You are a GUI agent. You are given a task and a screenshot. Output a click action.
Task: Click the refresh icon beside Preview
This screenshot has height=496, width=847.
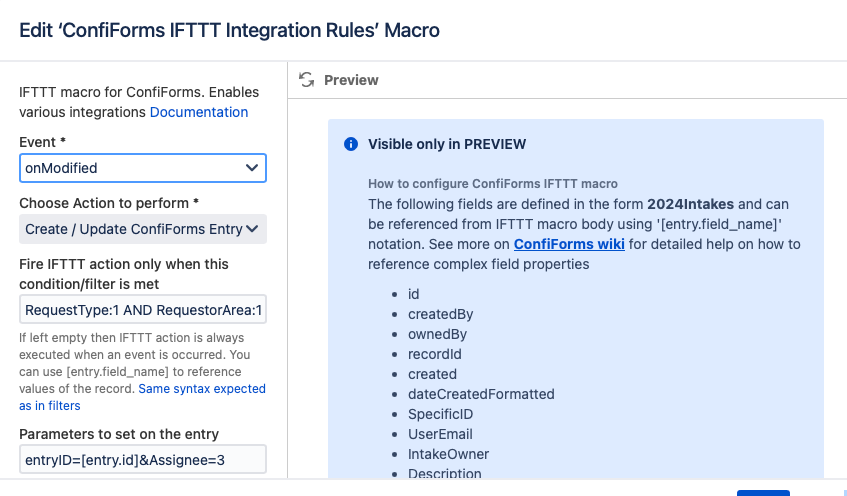[307, 80]
